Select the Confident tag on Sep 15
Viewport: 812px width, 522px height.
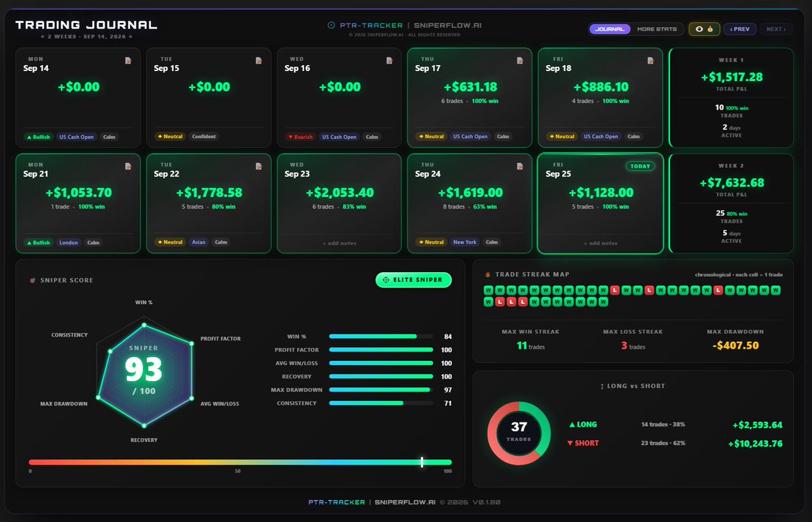tap(204, 137)
